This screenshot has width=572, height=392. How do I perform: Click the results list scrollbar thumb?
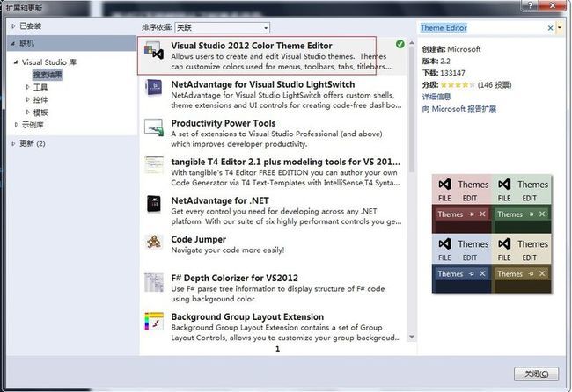(x=412, y=109)
